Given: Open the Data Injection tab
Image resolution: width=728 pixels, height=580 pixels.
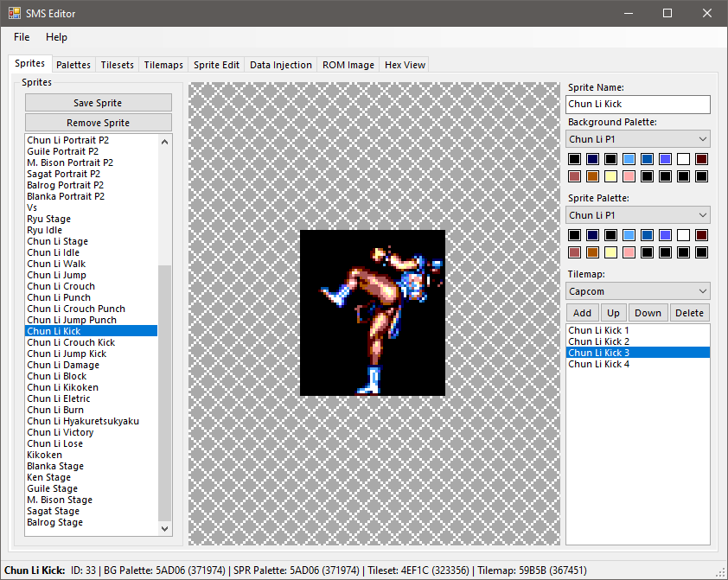Looking at the screenshot, I should (x=281, y=65).
